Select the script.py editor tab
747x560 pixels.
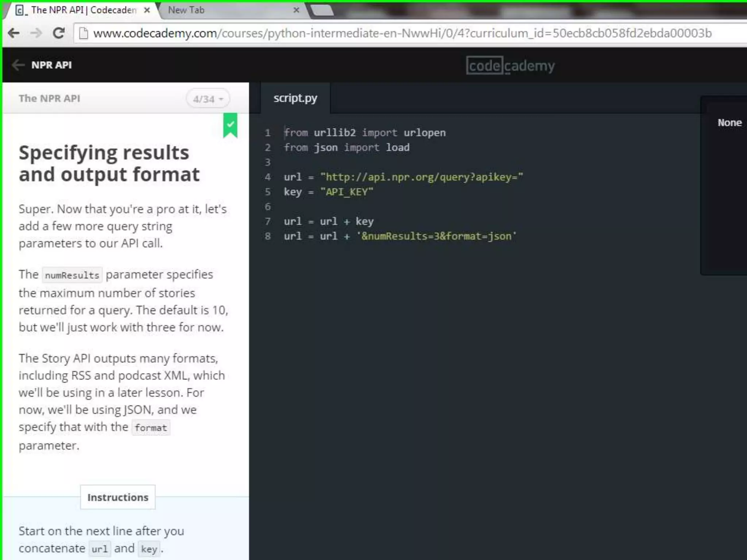click(295, 98)
